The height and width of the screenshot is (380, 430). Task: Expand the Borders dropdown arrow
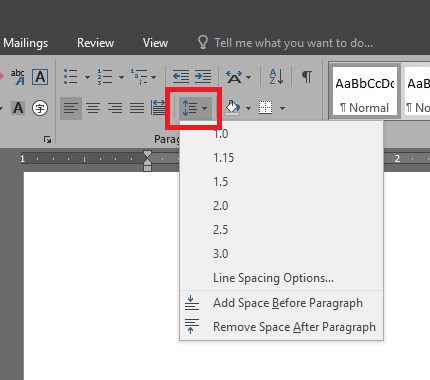pos(282,108)
